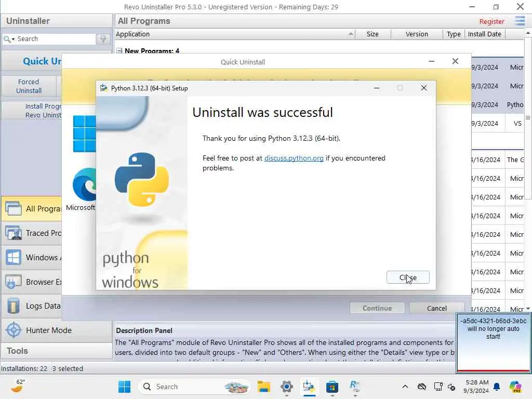Open All Programs sidebar item
The image size is (532, 399).
pos(32,208)
